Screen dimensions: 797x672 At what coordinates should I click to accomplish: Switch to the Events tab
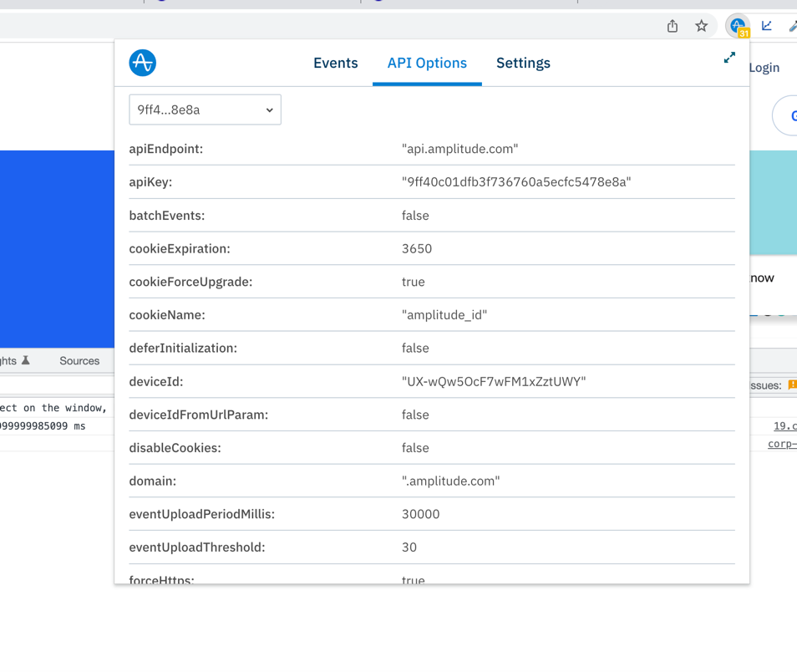pos(335,64)
